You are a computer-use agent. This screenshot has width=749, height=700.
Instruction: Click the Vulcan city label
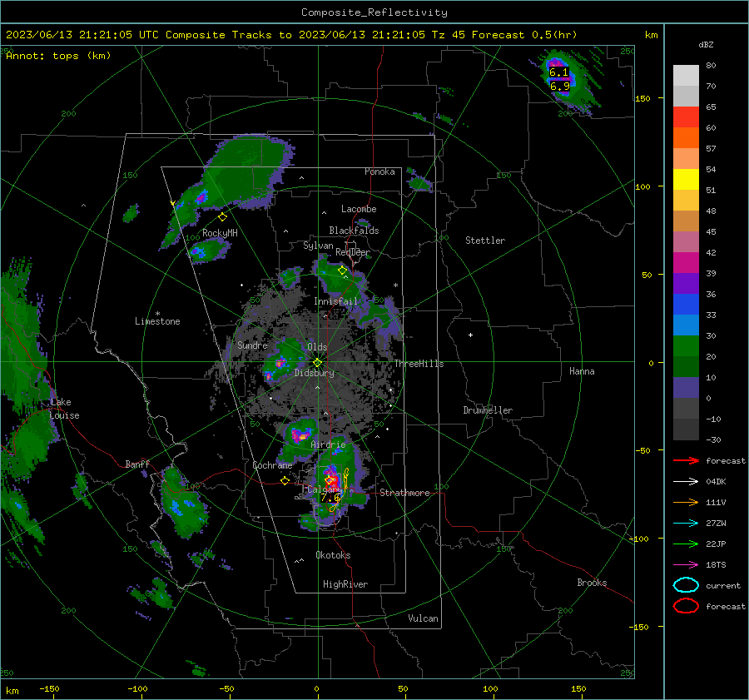click(x=423, y=618)
